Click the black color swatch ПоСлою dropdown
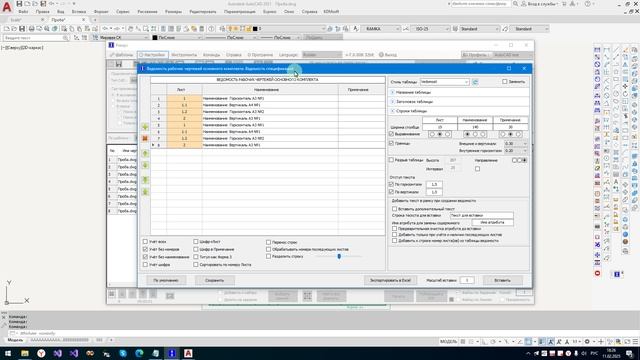 178,38
